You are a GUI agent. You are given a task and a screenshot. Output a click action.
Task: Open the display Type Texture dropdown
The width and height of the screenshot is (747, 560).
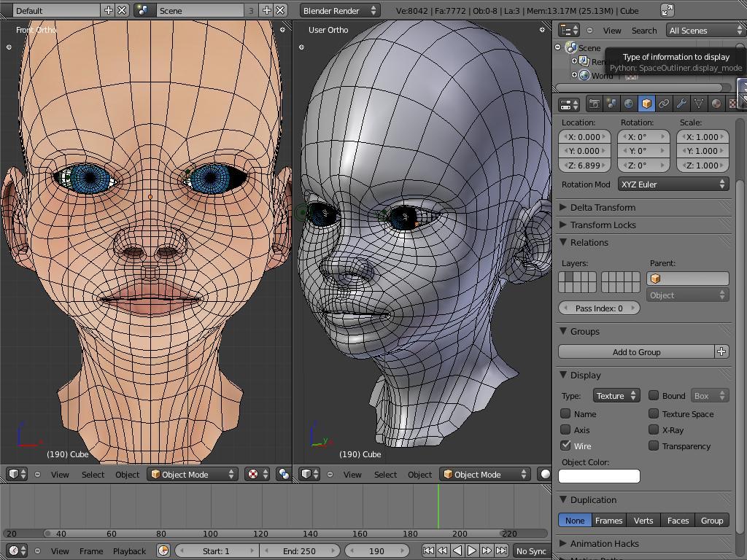tap(616, 396)
